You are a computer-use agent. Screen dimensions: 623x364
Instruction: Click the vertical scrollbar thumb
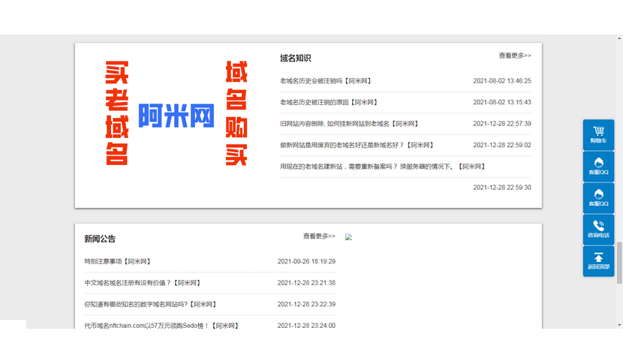click(x=619, y=263)
